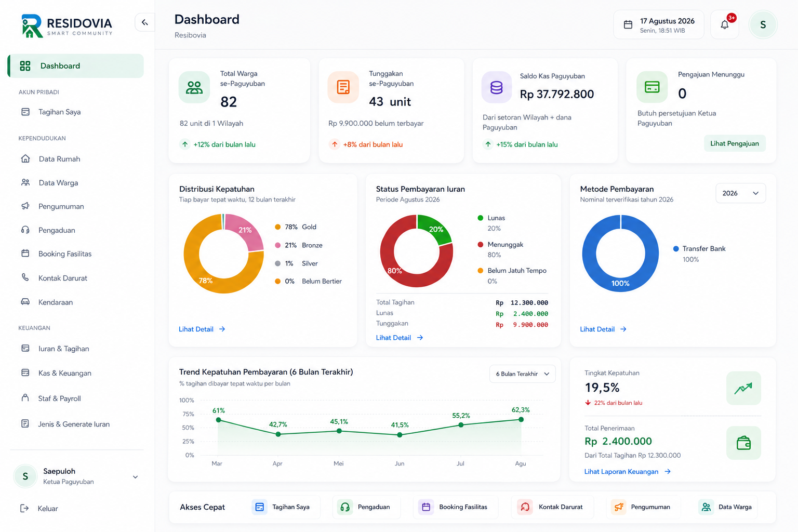Click the Rp 9.900.000 belum terbayar text

pyautogui.click(x=376, y=123)
